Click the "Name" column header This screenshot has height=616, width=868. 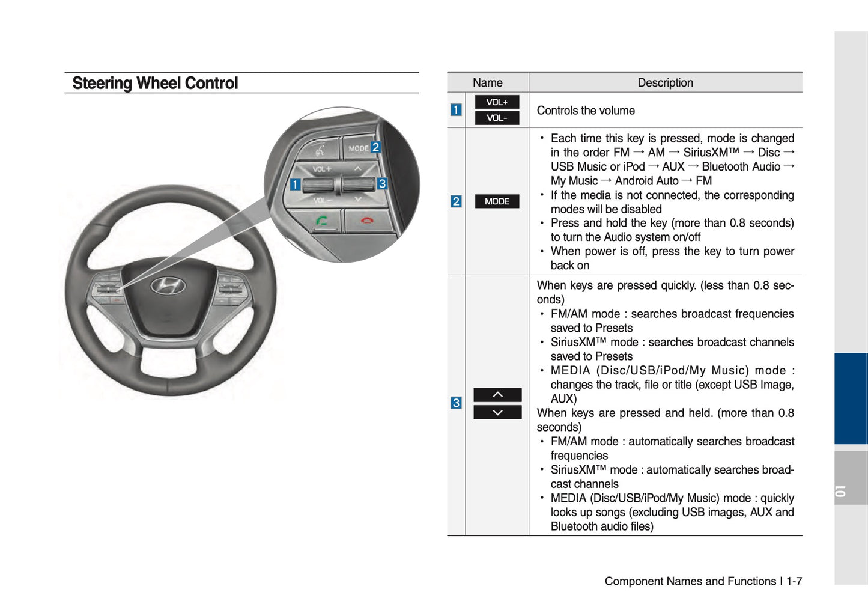point(487,82)
